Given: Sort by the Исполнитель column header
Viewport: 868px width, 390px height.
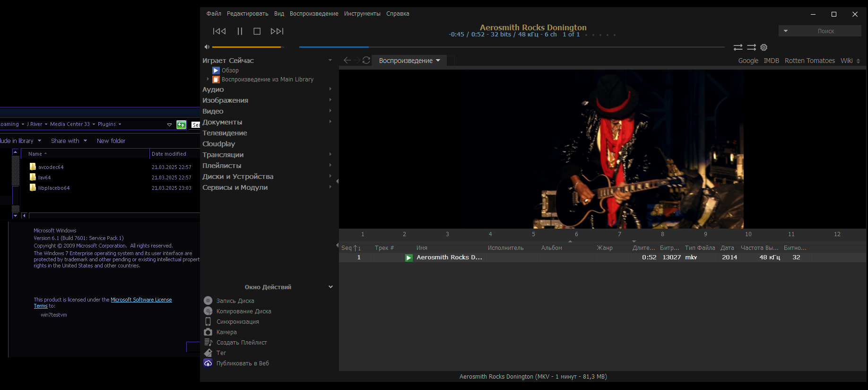Looking at the screenshot, I should (505, 248).
